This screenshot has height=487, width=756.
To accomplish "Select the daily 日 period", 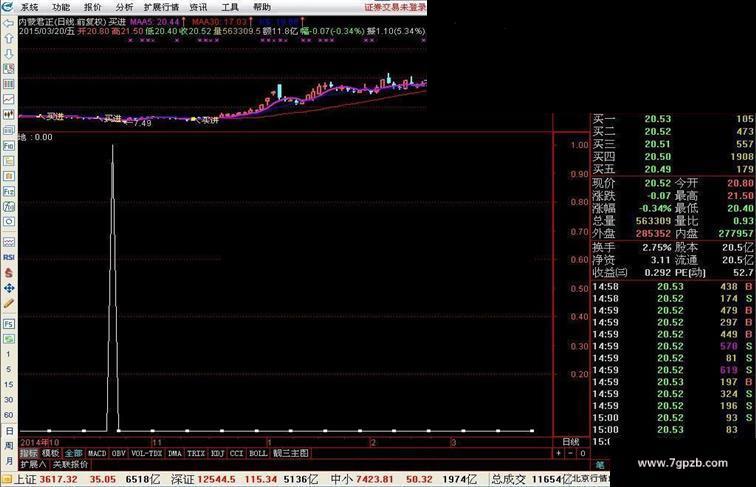I will coord(9,431).
